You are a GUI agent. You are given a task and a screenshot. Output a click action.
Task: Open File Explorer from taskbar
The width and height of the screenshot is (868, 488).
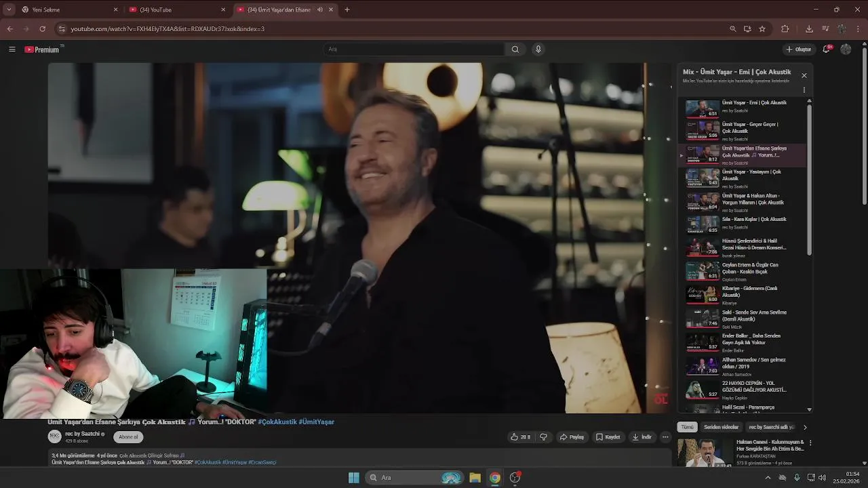pos(475,478)
